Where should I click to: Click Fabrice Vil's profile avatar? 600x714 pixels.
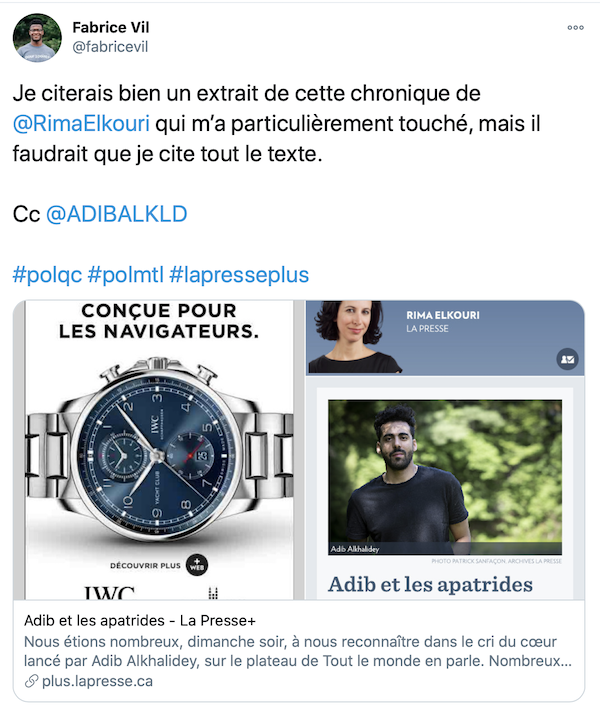pyautogui.click(x=37, y=37)
